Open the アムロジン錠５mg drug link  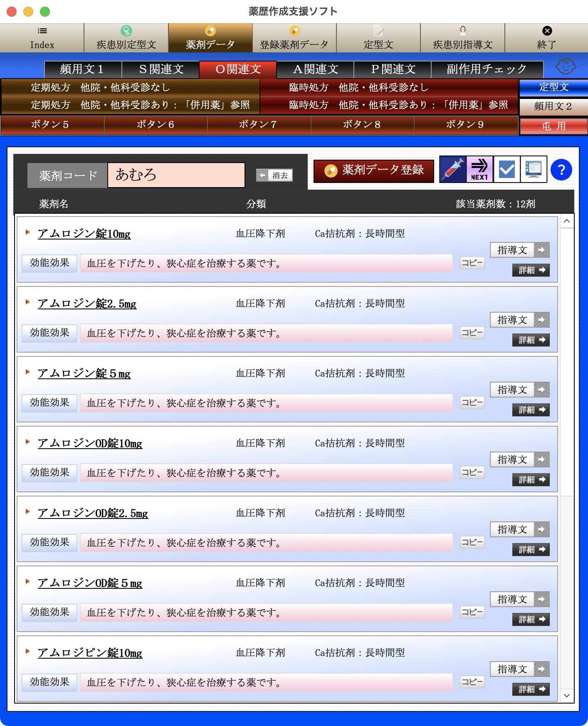click(84, 373)
